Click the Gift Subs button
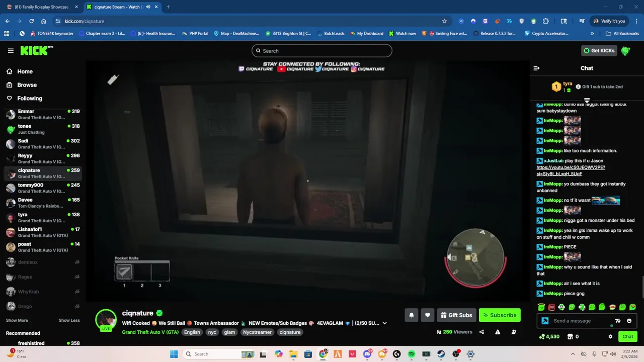Viewport: 644px width, 362px height. point(456,315)
